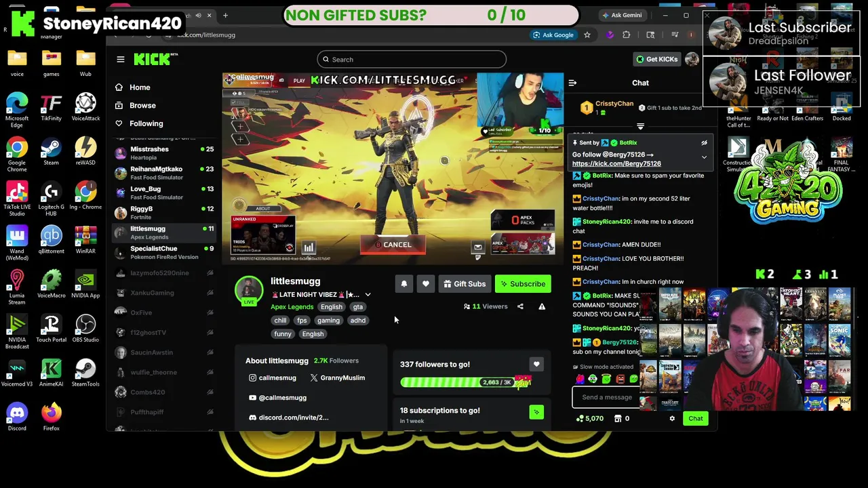Click the adhd tag
Viewport: 868px width, 488px height.
357,321
